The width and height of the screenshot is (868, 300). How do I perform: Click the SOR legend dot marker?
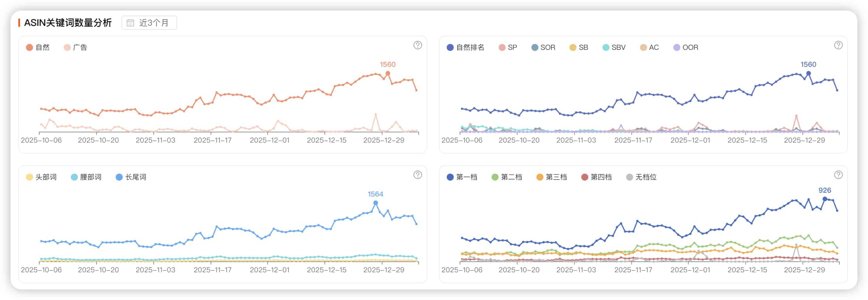pos(534,47)
